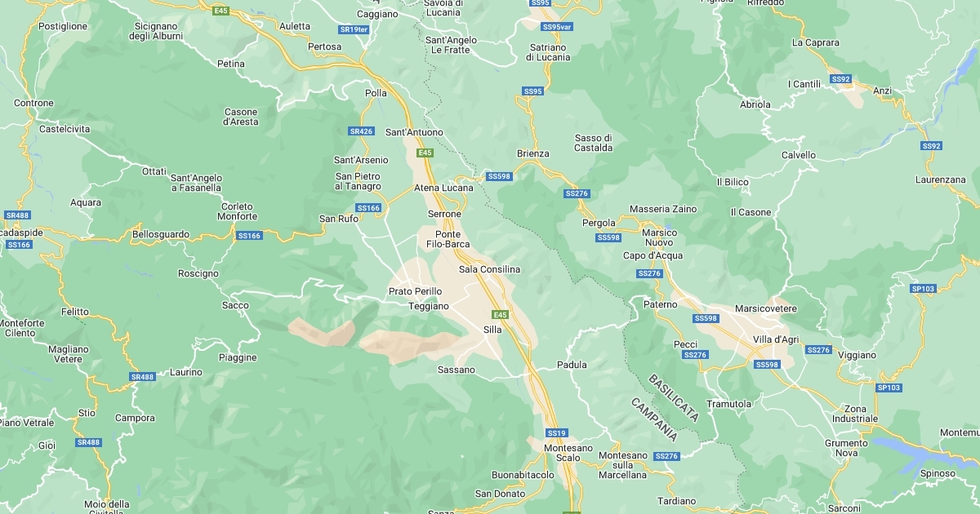Click the SS276 shield near Pergola
This screenshot has height=514, width=980.
[x=577, y=193]
